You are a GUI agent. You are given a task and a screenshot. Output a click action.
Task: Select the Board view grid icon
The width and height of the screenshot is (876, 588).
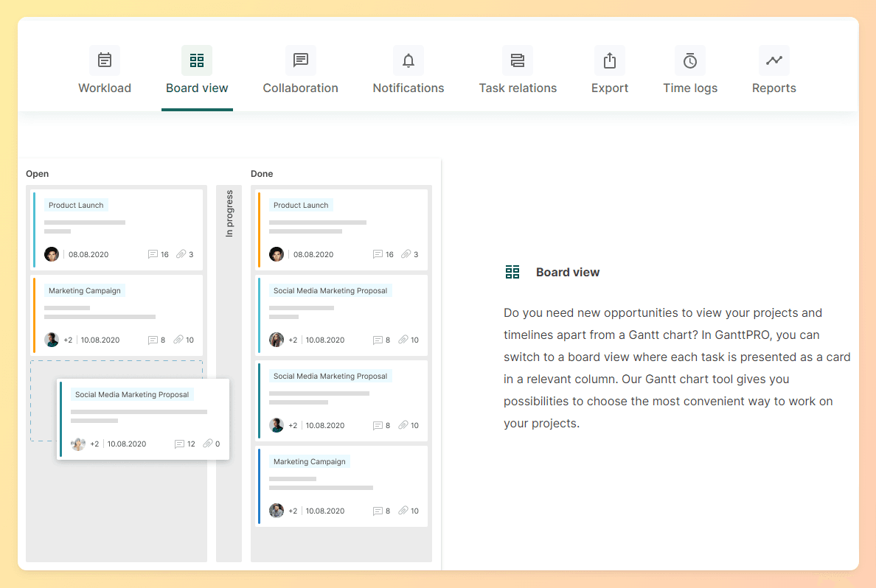[197, 60]
